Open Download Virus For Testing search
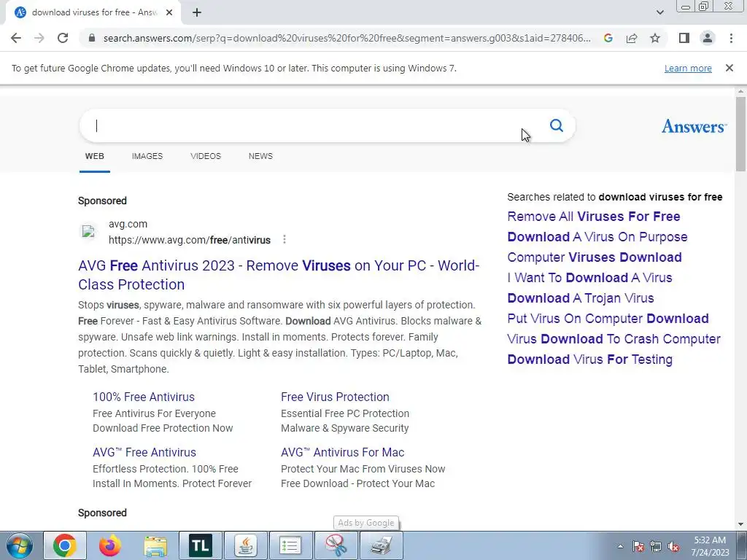 (x=589, y=359)
